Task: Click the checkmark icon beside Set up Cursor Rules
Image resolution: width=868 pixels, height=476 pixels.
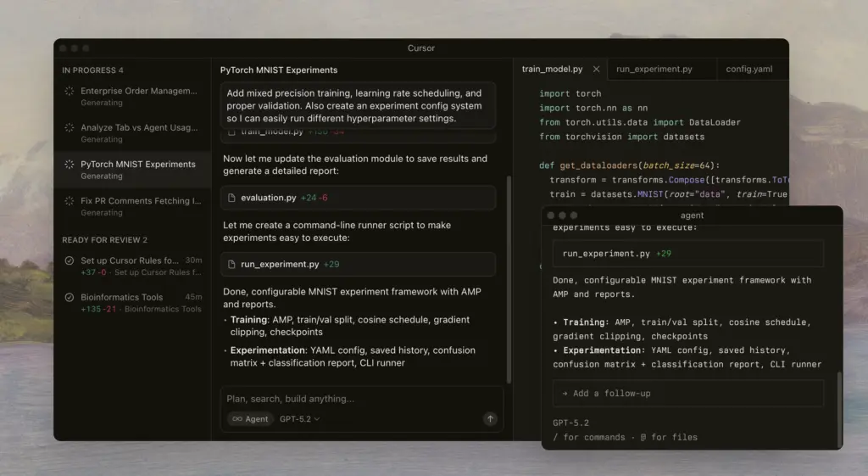Action: 70,260
